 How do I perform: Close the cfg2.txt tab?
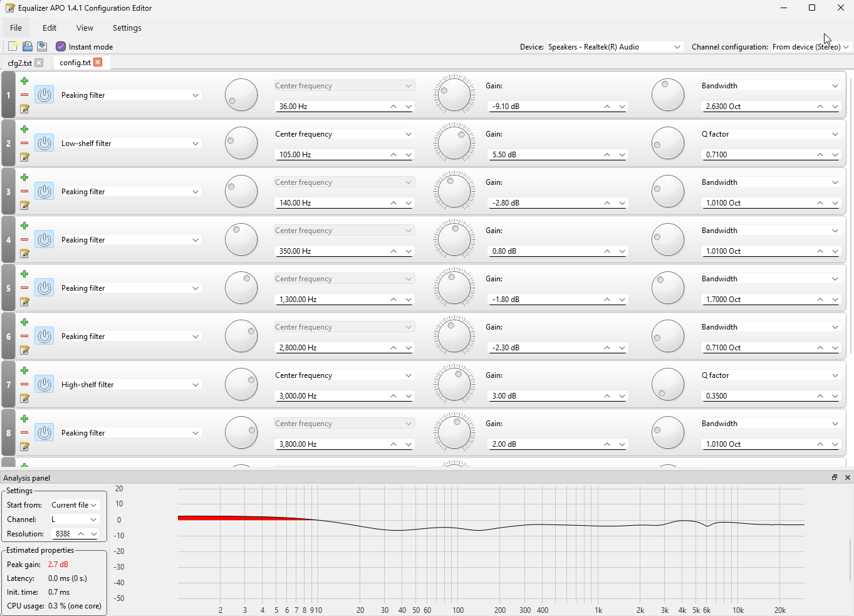(x=39, y=63)
